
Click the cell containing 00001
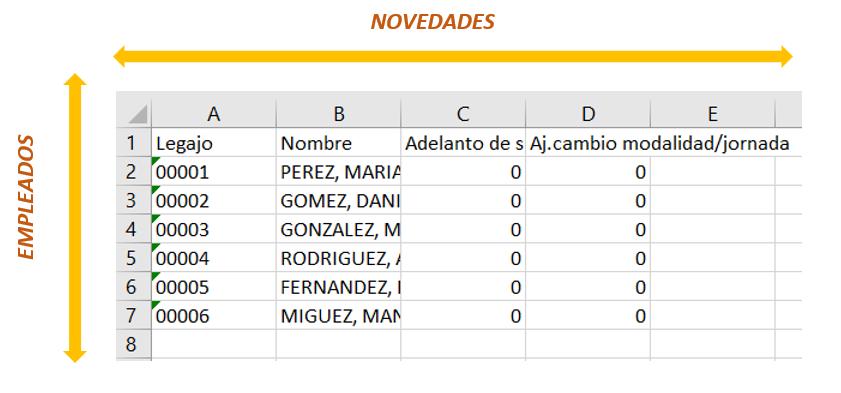[214, 172]
